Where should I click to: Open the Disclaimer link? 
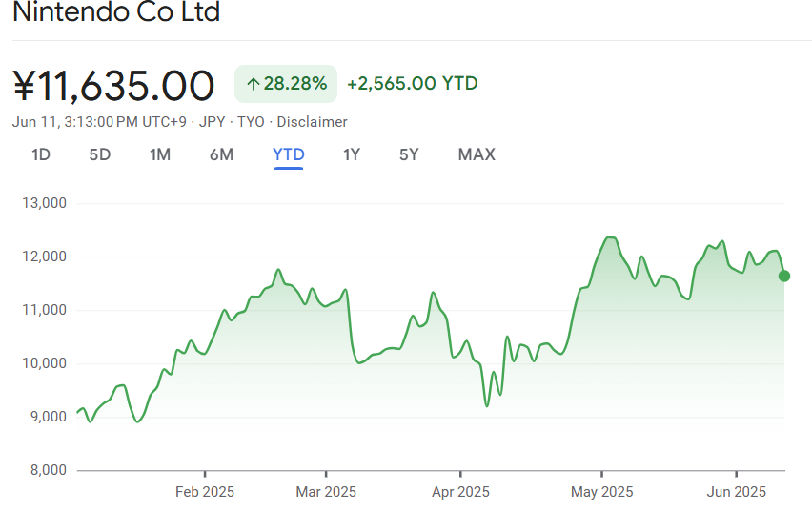tap(312, 122)
